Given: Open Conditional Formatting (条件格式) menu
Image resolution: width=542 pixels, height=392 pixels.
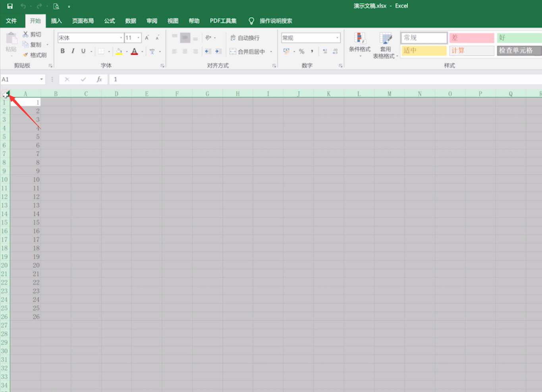Looking at the screenshot, I should point(359,45).
